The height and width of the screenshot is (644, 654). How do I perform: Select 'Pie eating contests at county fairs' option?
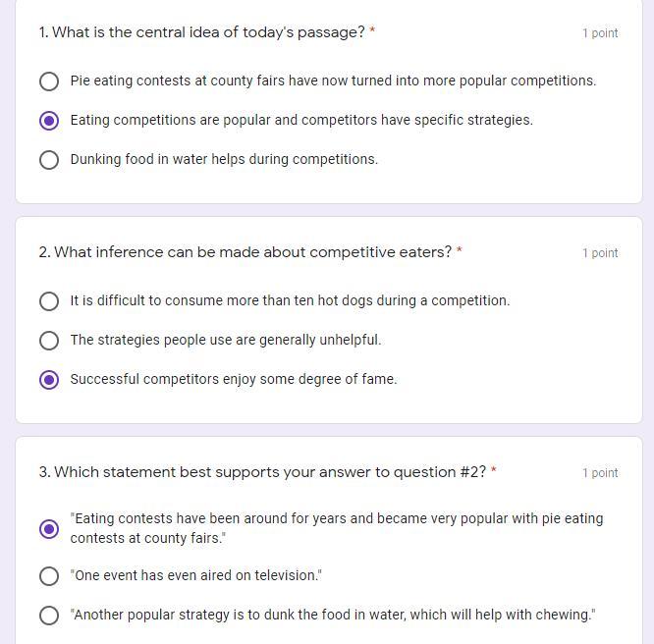[49, 81]
